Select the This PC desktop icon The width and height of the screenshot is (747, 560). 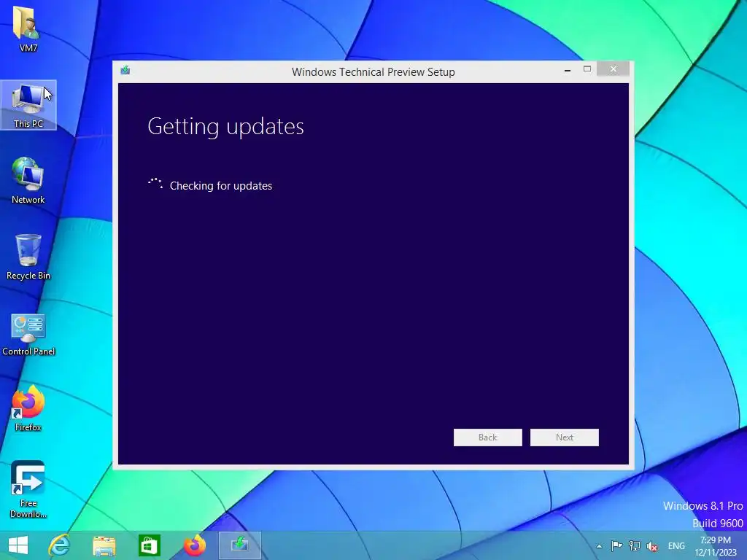pos(28,105)
